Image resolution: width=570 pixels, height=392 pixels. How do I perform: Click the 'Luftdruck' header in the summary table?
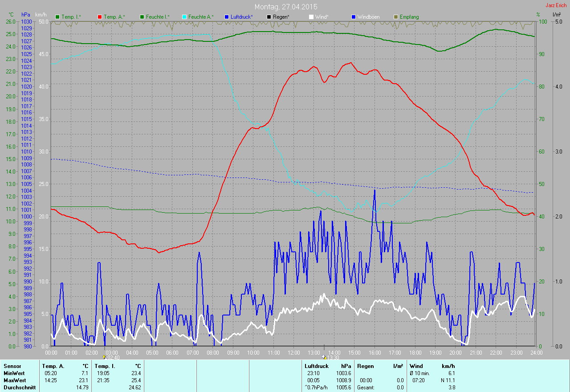pos(317,366)
